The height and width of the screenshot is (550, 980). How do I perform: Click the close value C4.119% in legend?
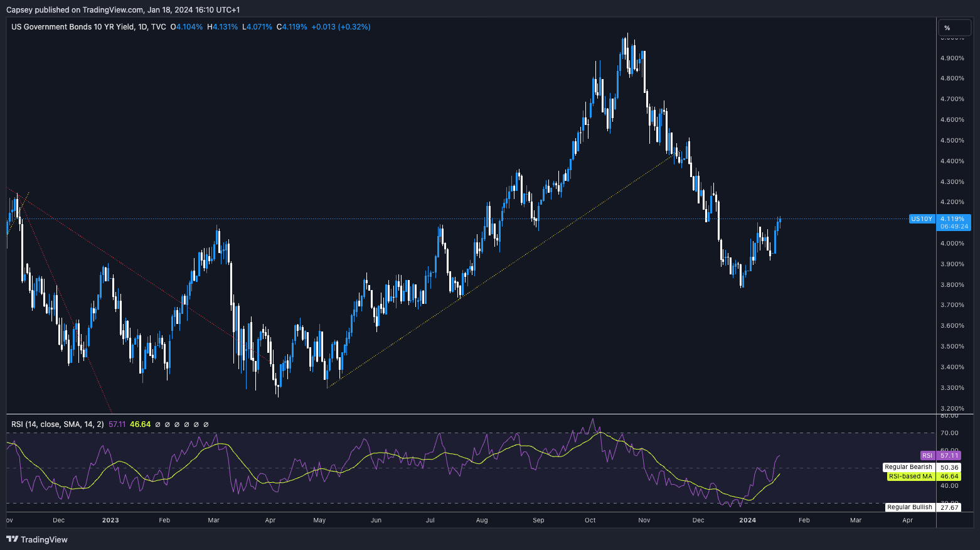[x=292, y=27]
